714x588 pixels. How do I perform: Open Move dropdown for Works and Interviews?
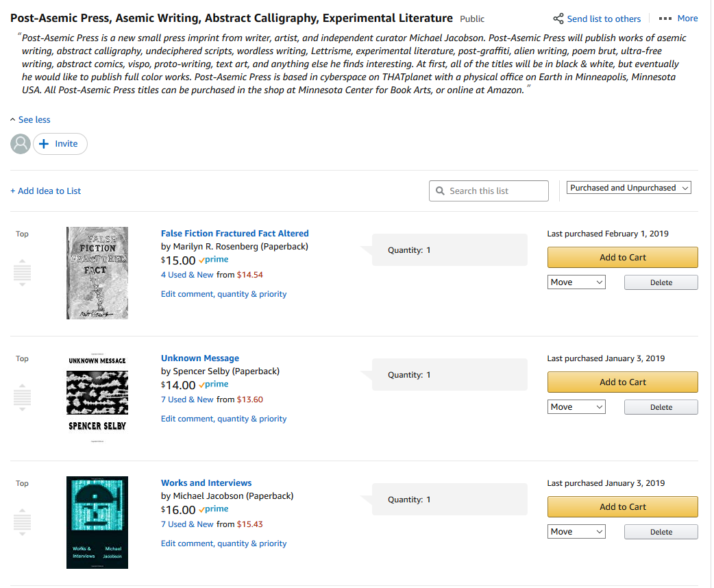[577, 532]
